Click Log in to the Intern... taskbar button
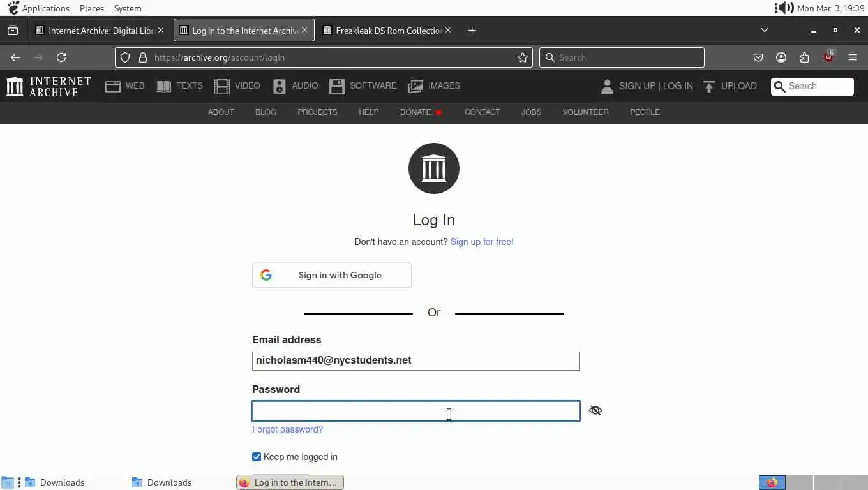Viewport: 868px width, 490px height. (x=290, y=482)
